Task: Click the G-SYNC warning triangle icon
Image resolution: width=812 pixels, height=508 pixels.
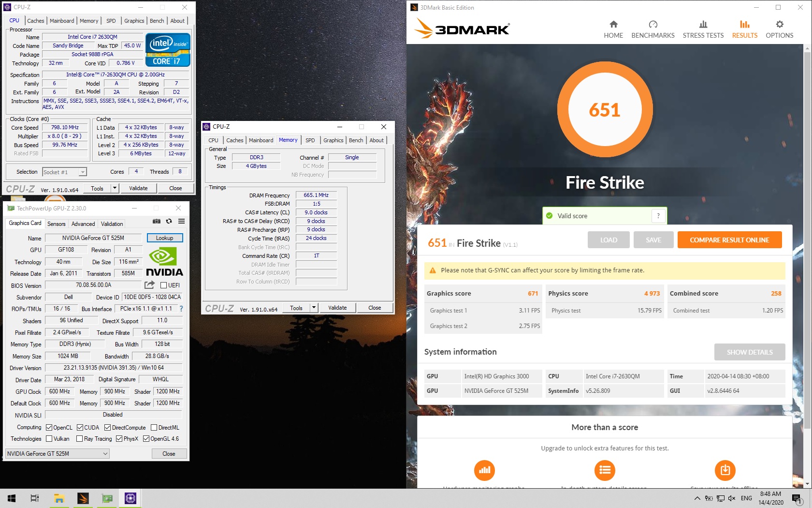Action: coord(433,270)
